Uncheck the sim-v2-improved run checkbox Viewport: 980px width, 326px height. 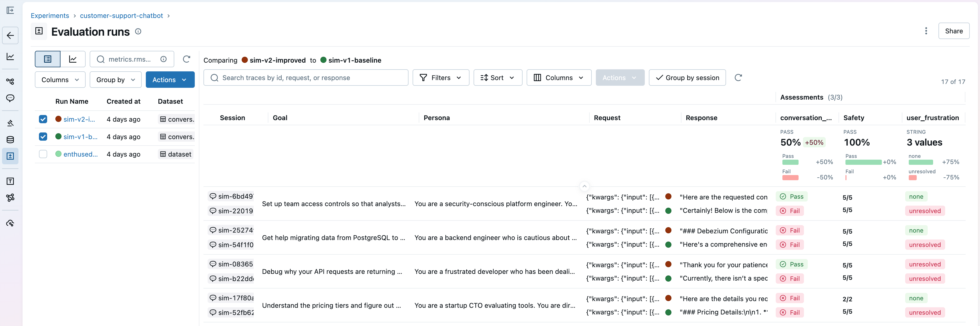(43, 119)
